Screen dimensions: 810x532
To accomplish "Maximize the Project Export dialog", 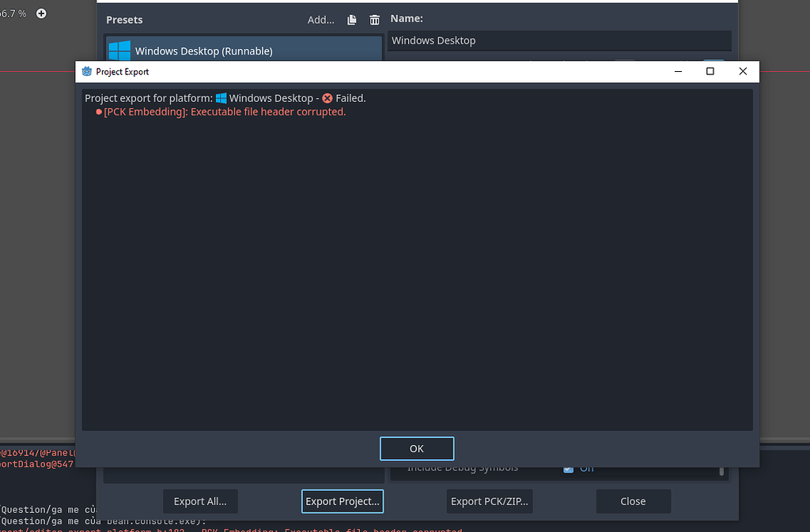I will tap(710, 71).
